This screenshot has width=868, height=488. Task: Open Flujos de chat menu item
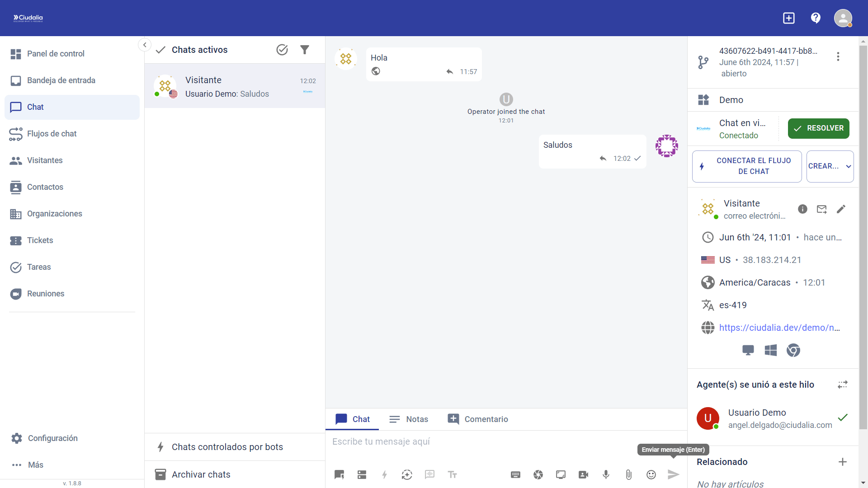point(52,134)
